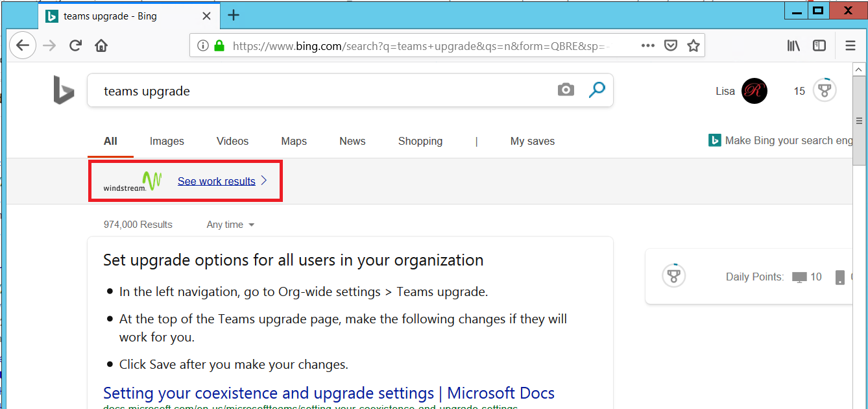Click 'Set upgrade options for all users' heading
The width and height of the screenshot is (868, 409).
coord(293,260)
